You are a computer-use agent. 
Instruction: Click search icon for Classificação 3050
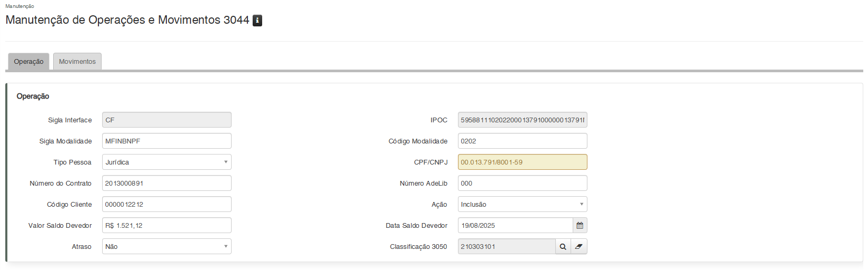coord(563,246)
